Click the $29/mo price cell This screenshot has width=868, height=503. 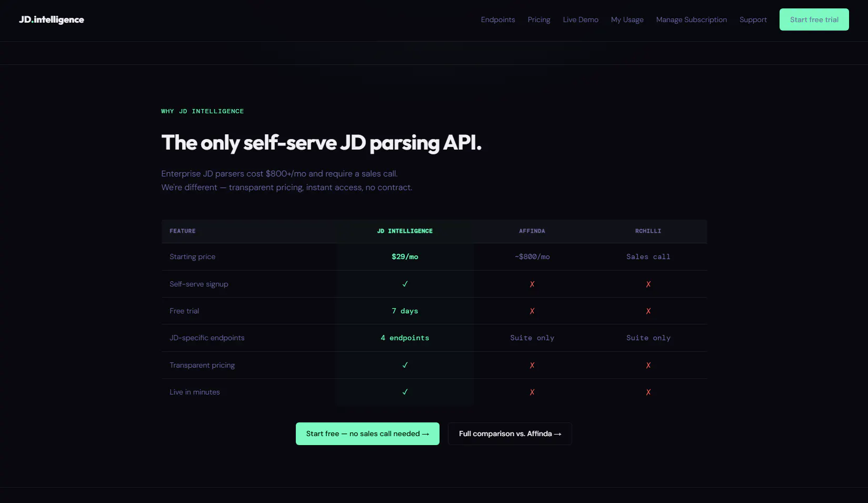point(405,257)
